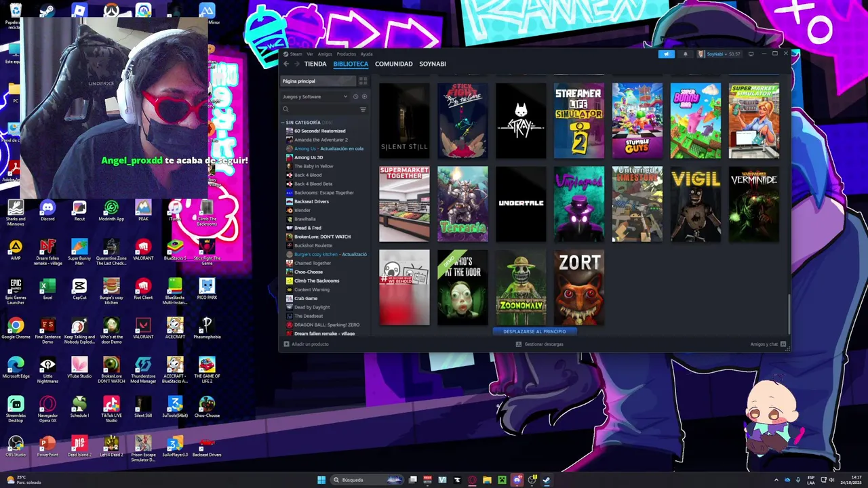Screen dimensions: 868x488
Task: Click the Windows Start button
Action: (321, 480)
